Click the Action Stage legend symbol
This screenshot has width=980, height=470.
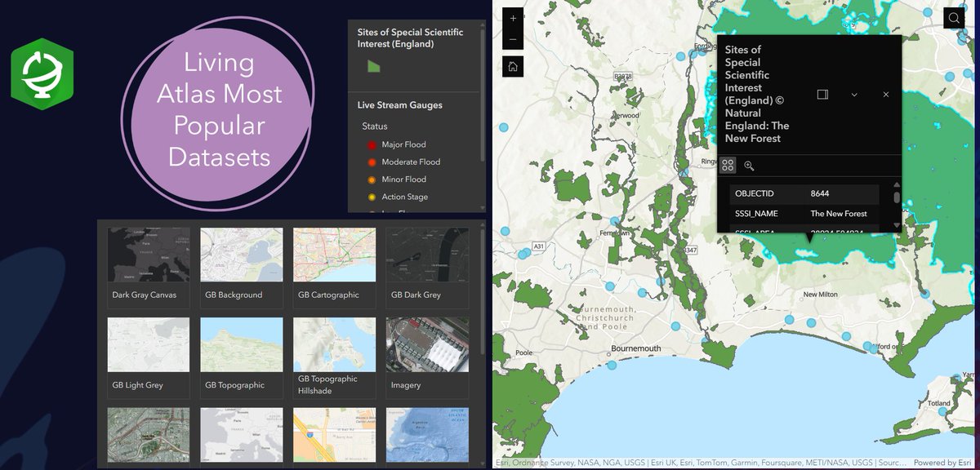[372, 197]
